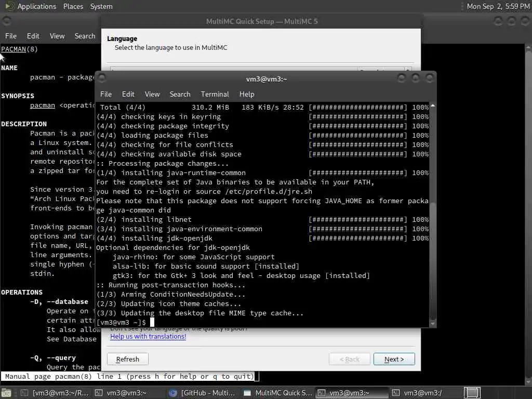Open File menu in front vm3@vm3:~ terminal
Image resolution: width=532 pixels, height=399 pixels.
tap(106, 95)
